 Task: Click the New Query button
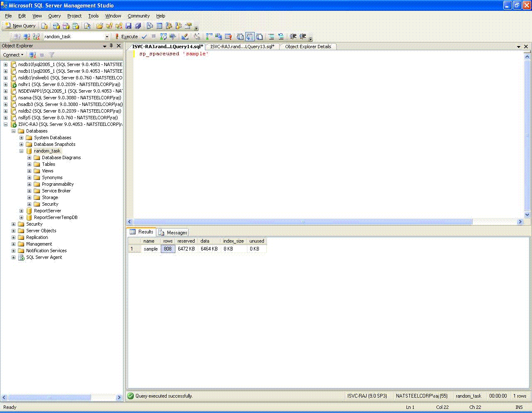point(20,26)
